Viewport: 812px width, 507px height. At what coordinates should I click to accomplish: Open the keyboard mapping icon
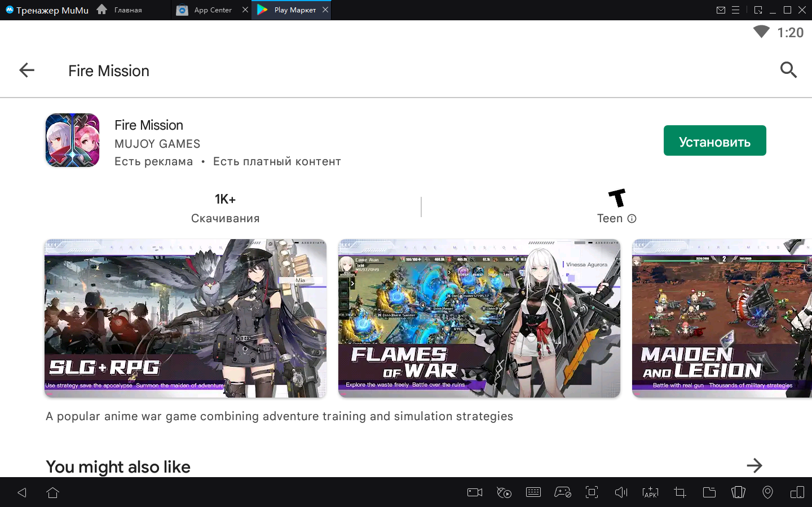tap(533, 492)
